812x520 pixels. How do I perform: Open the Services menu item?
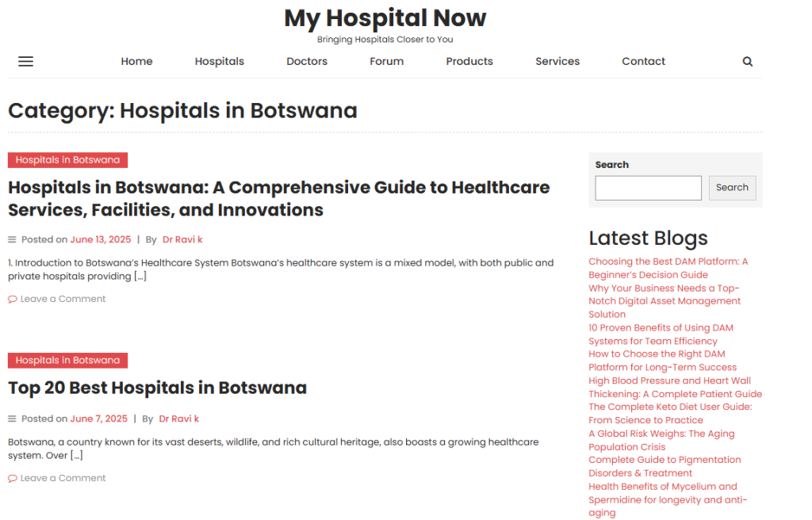557,62
